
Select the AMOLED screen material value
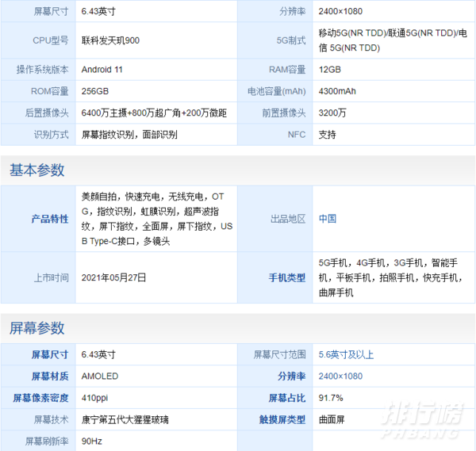point(100,376)
